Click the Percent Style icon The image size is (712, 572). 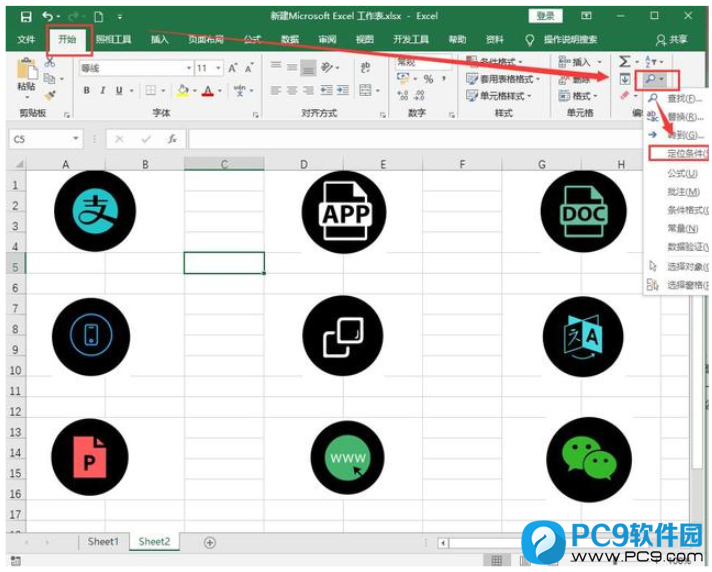tap(428, 79)
